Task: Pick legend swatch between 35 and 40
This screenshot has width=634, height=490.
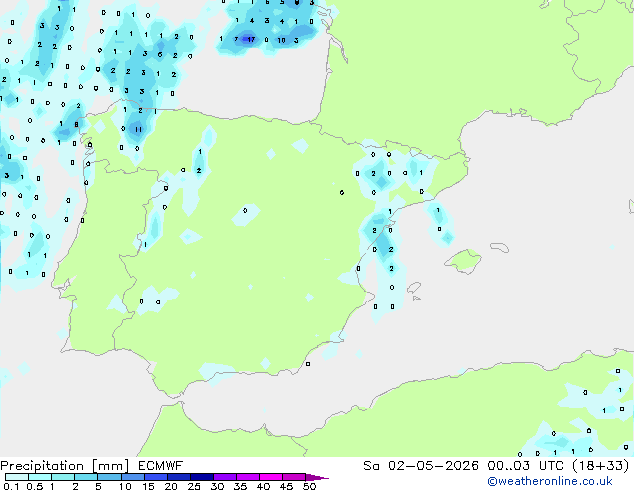Action: coord(247,477)
